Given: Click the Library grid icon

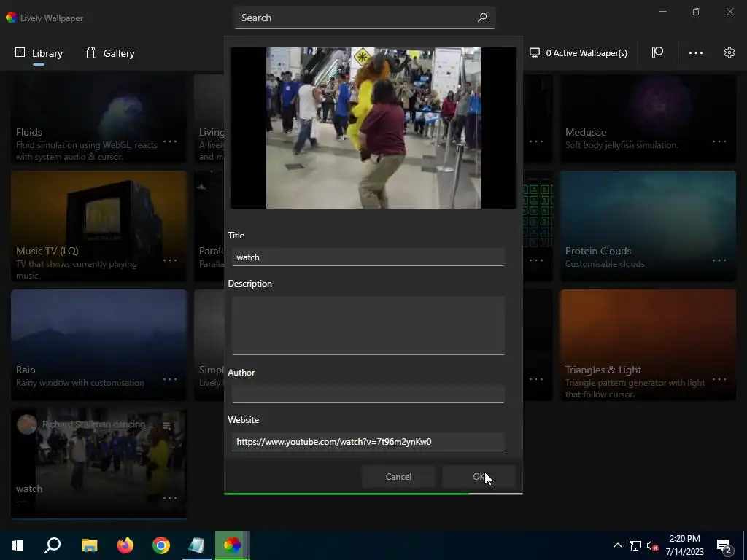Looking at the screenshot, I should pyautogui.click(x=20, y=52).
